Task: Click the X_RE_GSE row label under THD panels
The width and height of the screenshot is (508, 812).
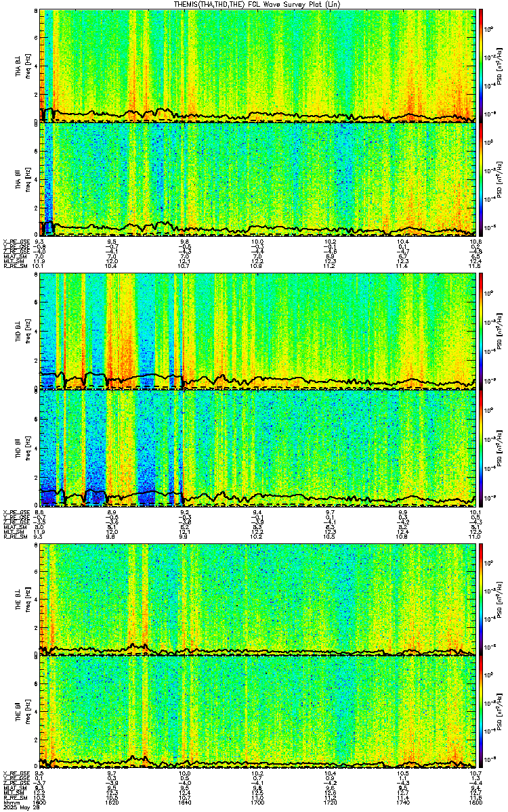Action: 16,511
